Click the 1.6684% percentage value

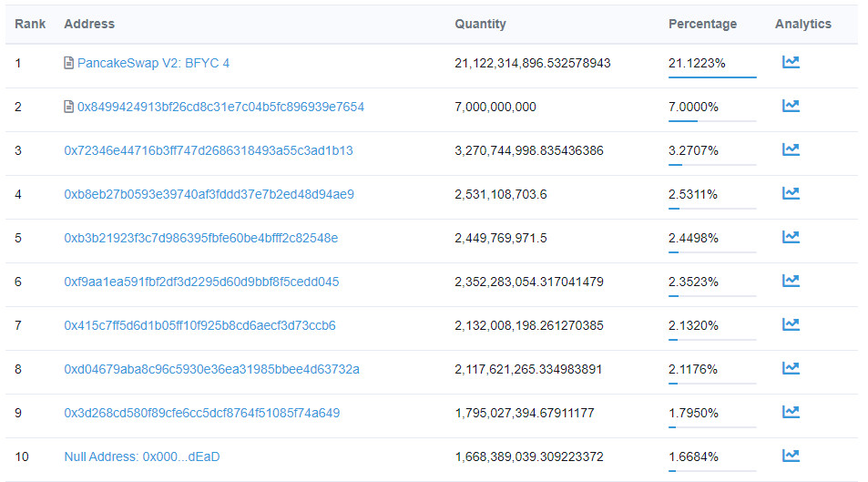point(694,457)
